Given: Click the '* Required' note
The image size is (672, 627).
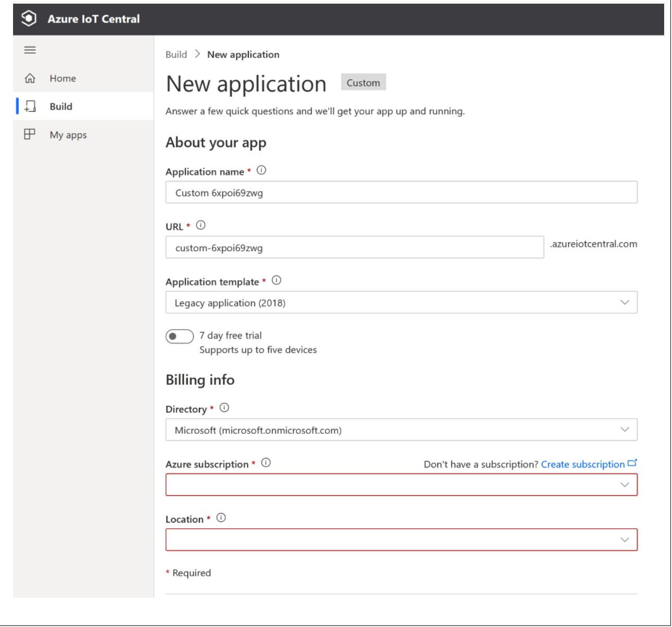Looking at the screenshot, I should pos(188,573).
